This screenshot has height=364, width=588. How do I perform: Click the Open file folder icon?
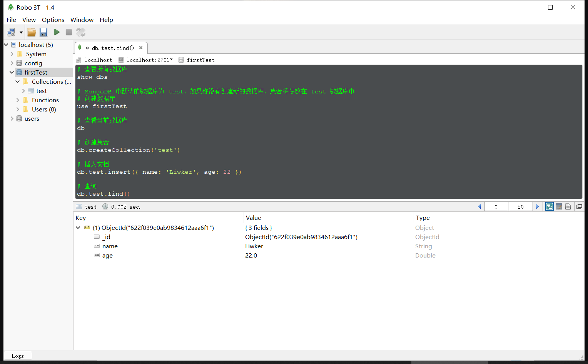point(32,32)
